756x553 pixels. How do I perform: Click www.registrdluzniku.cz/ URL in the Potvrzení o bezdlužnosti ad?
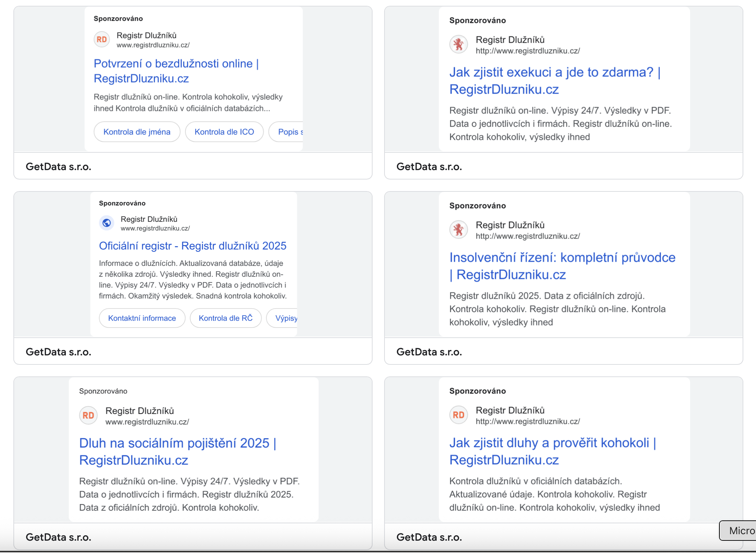coord(153,45)
